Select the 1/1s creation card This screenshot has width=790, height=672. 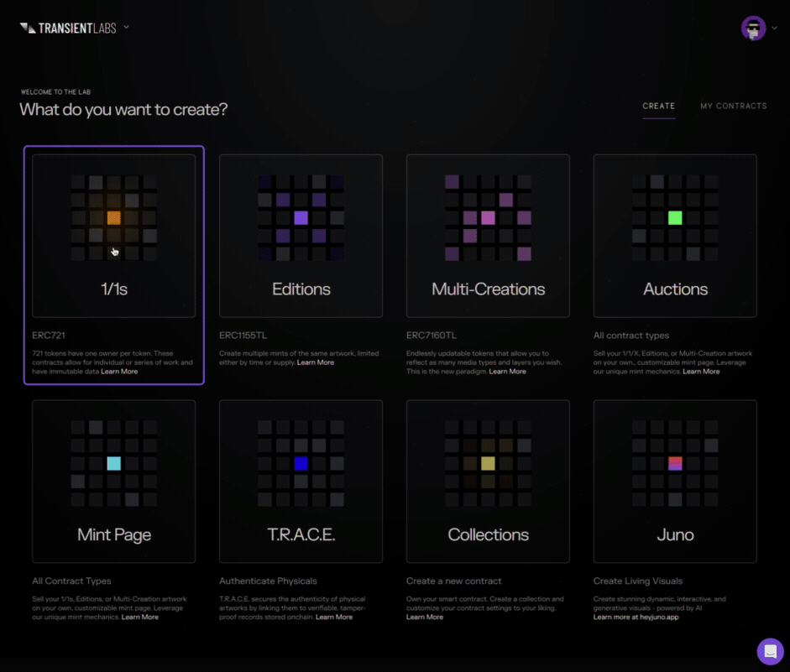(x=114, y=236)
